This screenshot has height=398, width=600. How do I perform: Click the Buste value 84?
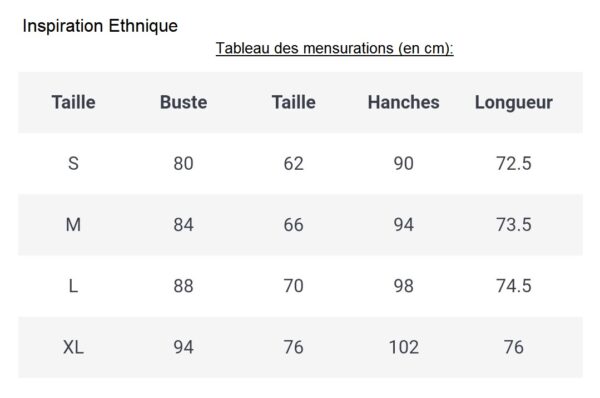(183, 225)
